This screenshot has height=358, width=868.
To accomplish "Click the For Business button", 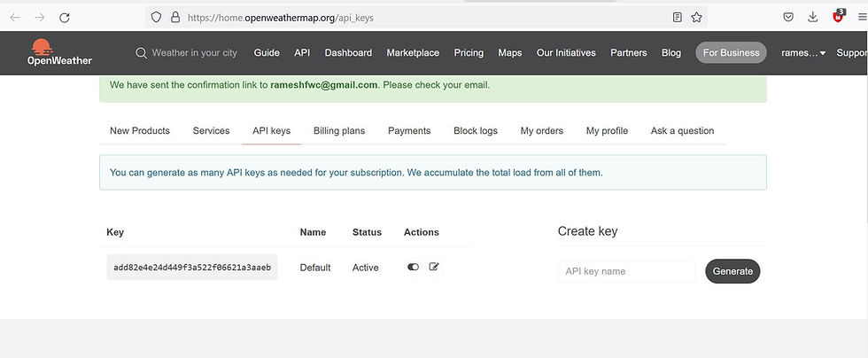I will pyautogui.click(x=732, y=52).
